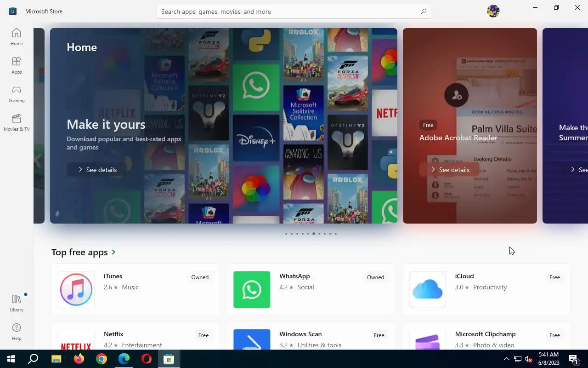Click the iTunes app title

(113, 276)
